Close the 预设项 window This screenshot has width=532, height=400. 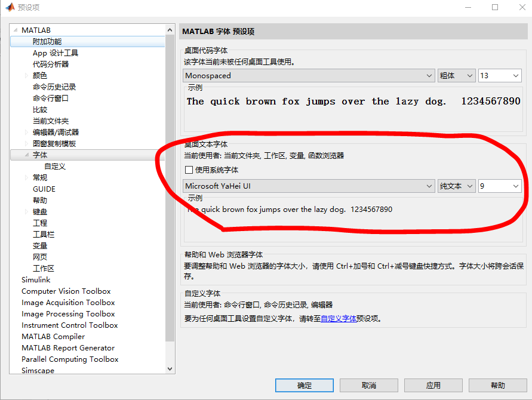(522, 7)
